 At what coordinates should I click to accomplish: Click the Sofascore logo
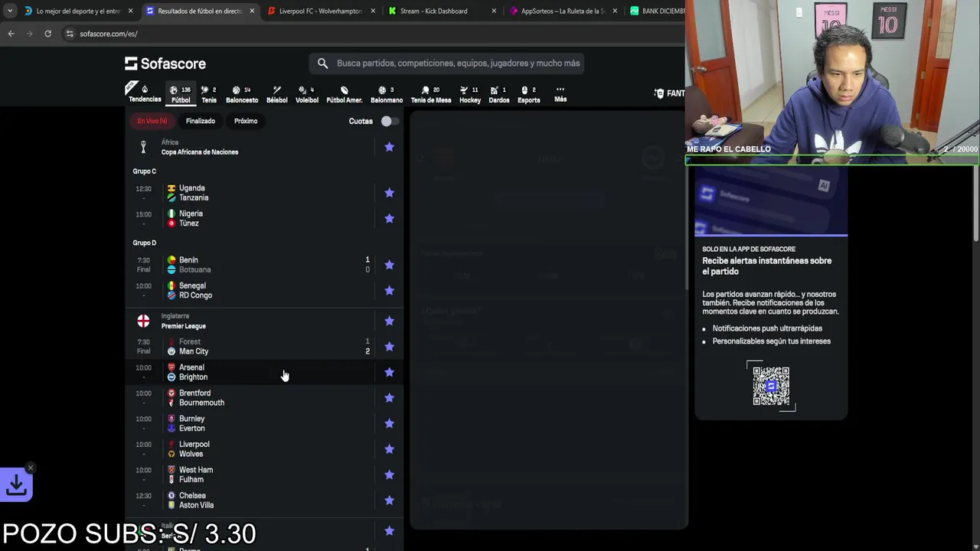(x=165, y=64)
